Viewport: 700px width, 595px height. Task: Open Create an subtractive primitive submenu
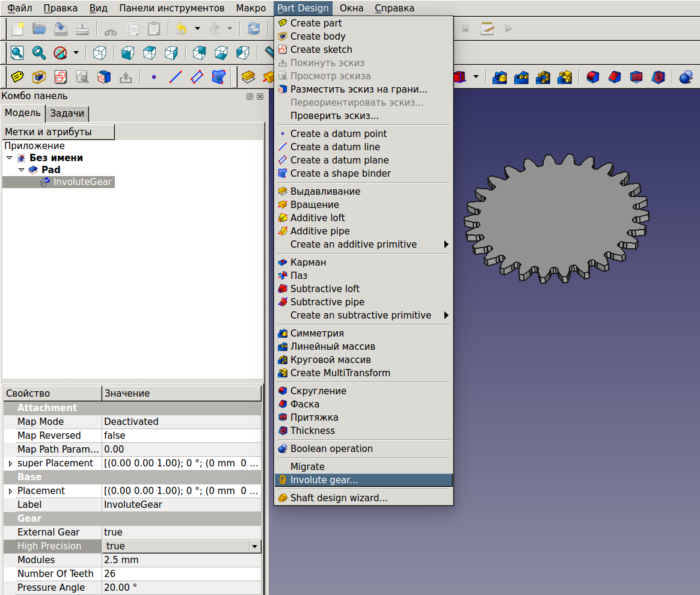tap(363, 316)
